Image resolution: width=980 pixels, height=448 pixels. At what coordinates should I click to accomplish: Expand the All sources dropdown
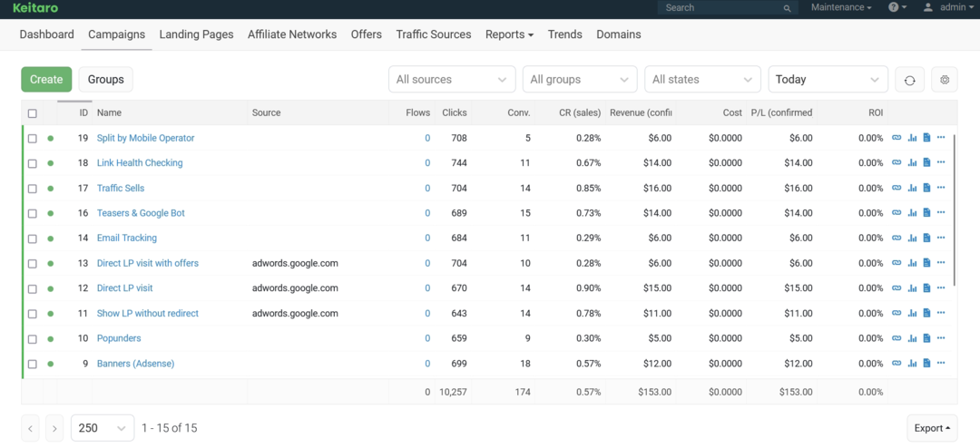click(x=451, y=80)
